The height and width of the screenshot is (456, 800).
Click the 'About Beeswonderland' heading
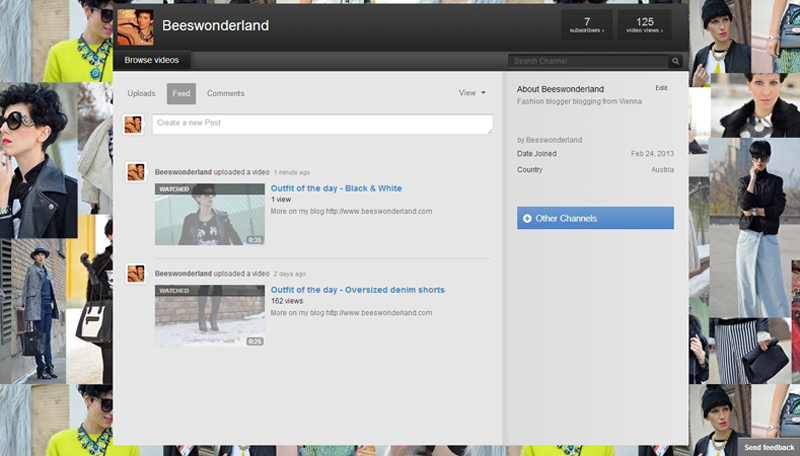tap(560, 89)
